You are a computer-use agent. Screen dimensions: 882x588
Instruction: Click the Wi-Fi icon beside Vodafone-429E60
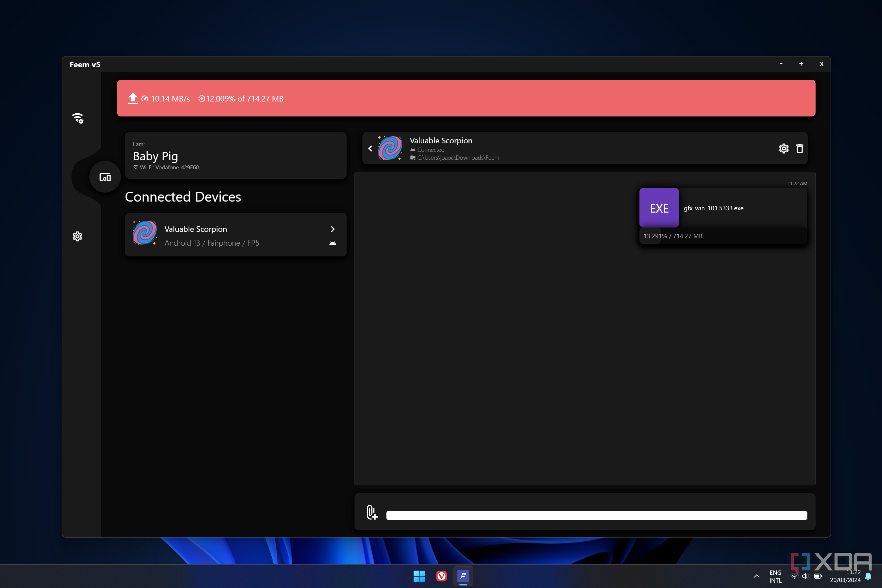135,167
